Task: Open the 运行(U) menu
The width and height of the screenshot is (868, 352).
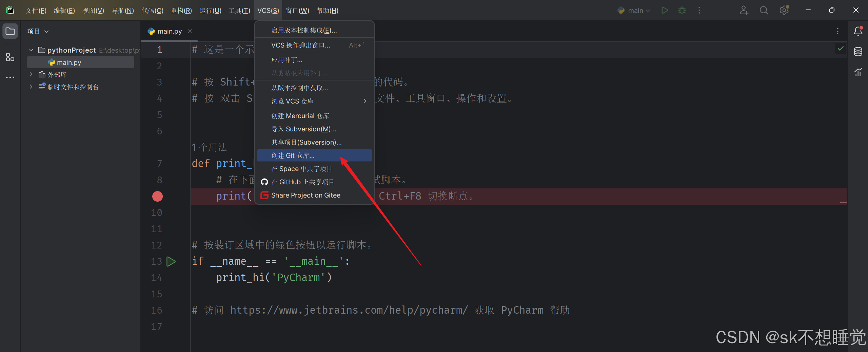Action: click(x=210, y=11)
